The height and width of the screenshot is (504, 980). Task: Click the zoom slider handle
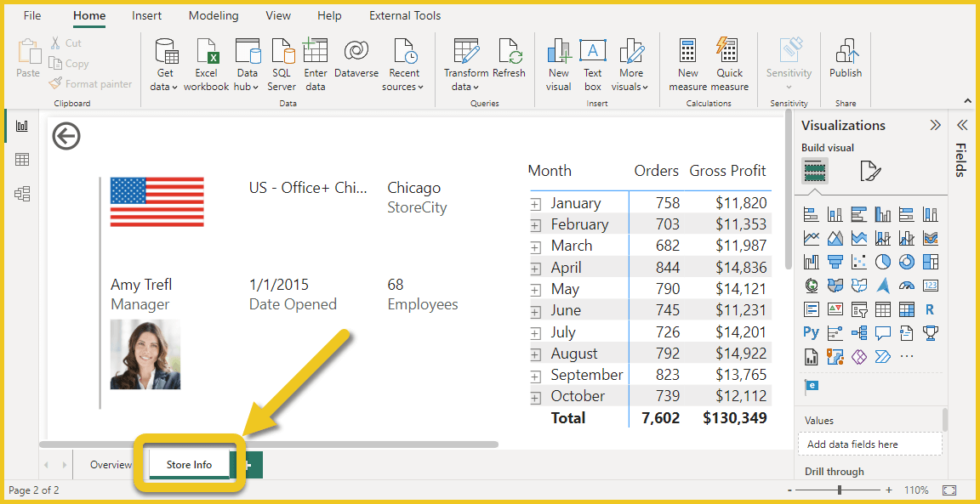840,490
